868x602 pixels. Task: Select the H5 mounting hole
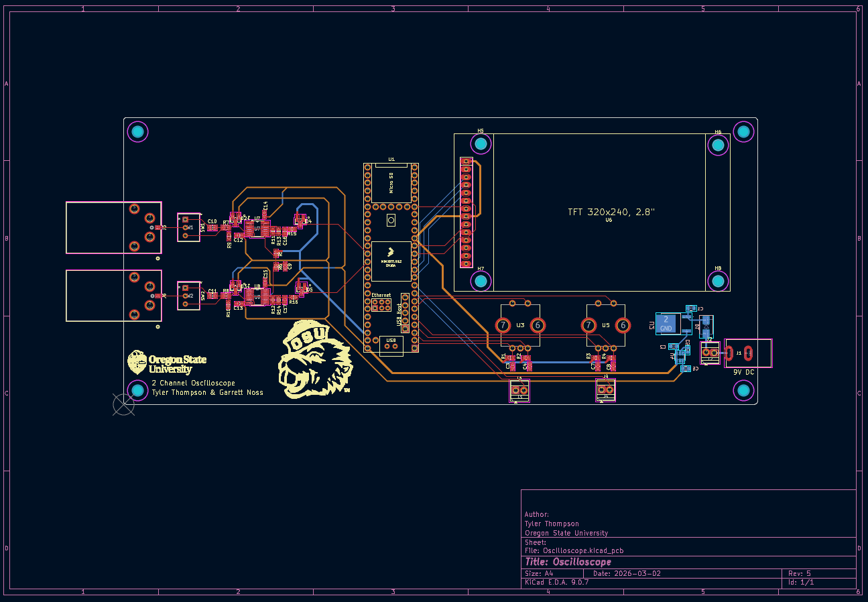point(480,143)
